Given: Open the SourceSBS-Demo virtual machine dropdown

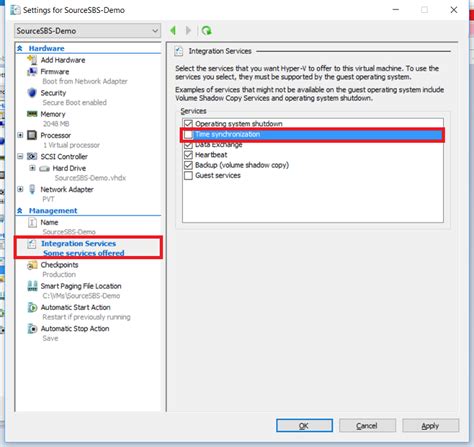Looking at the screenshot, I should coord(88,31).
